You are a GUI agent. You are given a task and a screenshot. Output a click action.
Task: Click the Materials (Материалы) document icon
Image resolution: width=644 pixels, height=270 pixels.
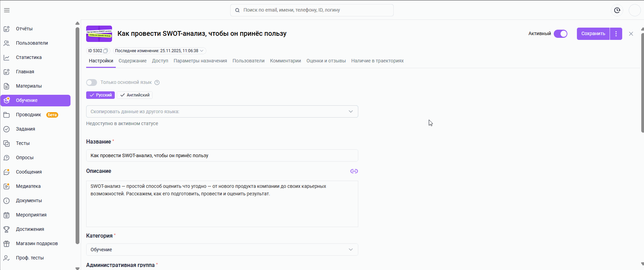[6, 86]
